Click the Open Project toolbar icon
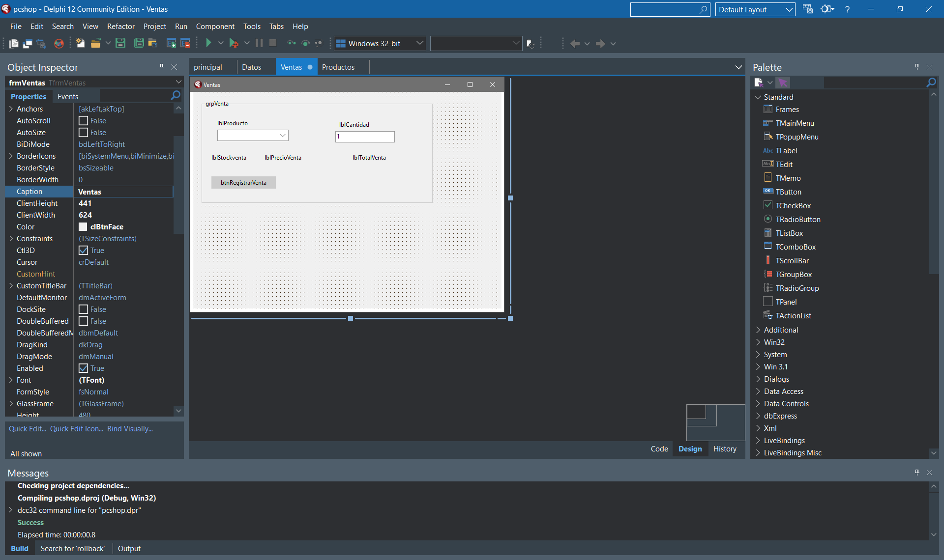This screenshot has width=944, height=560. click(153, 43)
